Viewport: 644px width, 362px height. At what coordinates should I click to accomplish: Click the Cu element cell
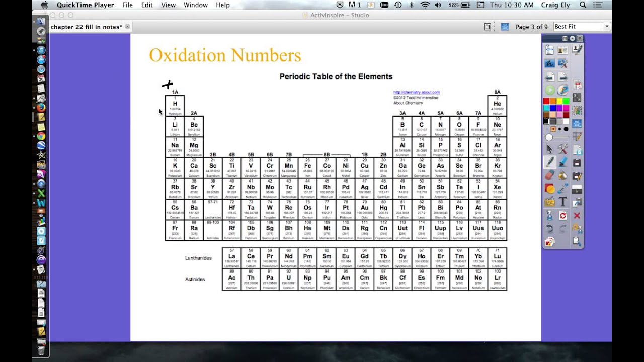(364, 168)
